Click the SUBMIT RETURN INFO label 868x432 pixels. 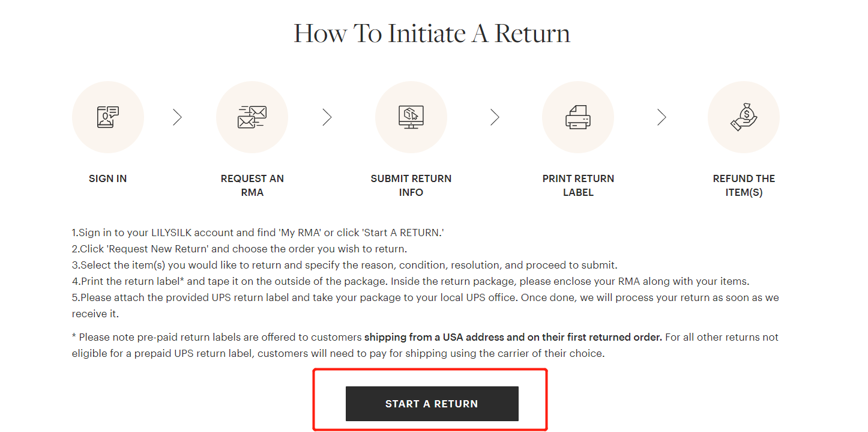[x=411, y=186]
